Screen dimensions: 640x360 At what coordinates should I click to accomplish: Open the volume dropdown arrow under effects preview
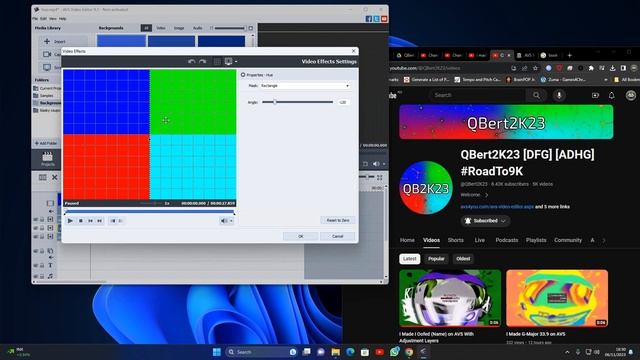231,221
